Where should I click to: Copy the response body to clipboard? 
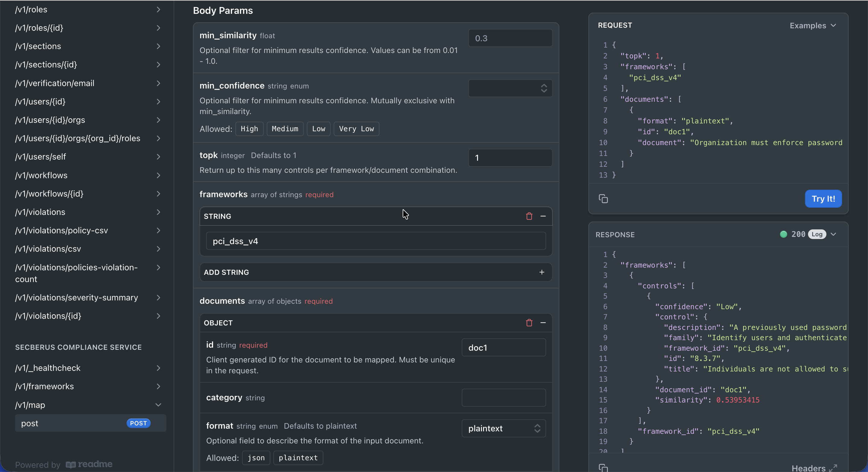coord(603,467)
